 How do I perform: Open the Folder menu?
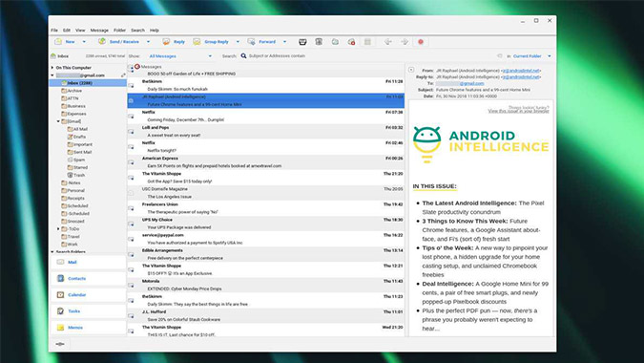(x=119, y=30)
